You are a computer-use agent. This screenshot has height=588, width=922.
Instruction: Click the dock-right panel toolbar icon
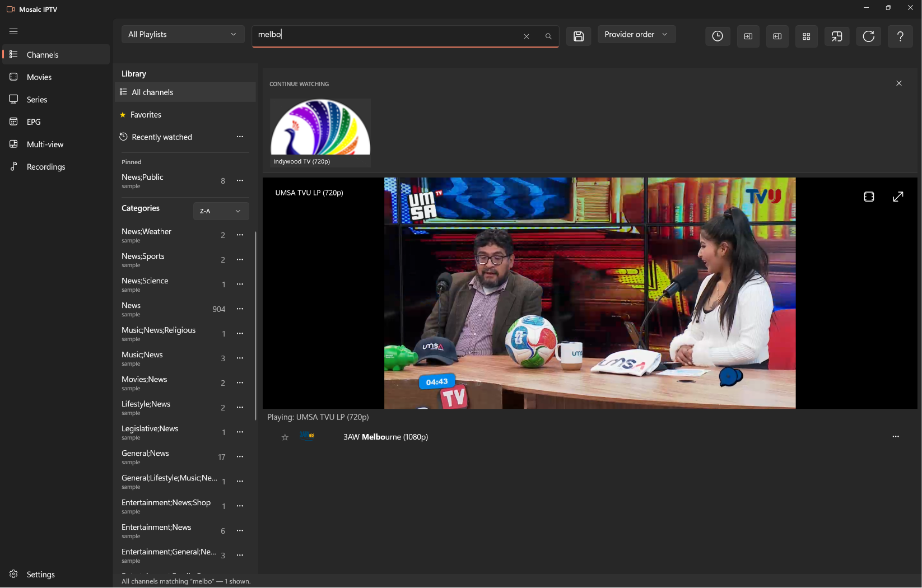point(748,36)
